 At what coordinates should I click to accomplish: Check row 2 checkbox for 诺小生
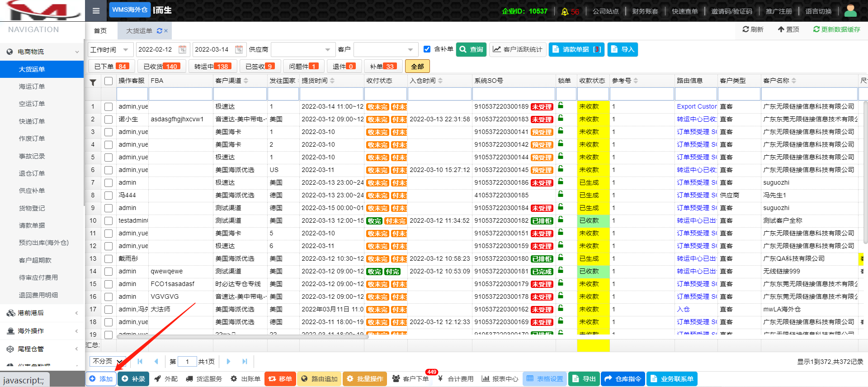pos(108,119)
